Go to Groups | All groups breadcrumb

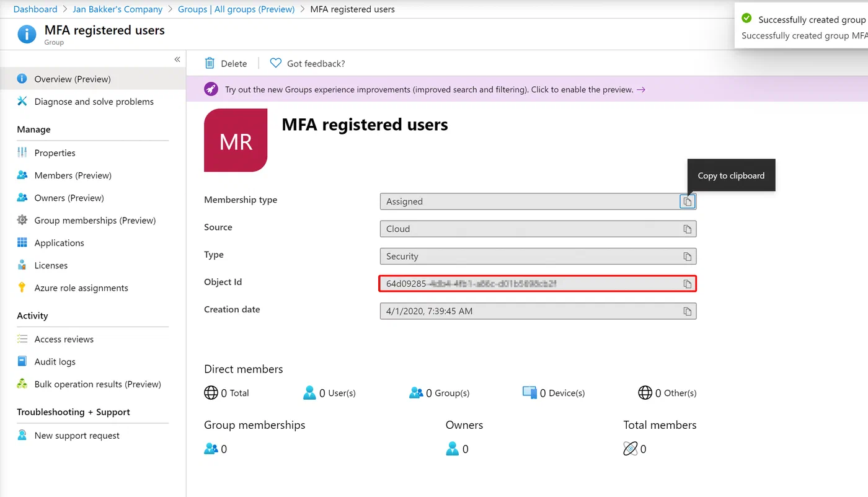236,9
